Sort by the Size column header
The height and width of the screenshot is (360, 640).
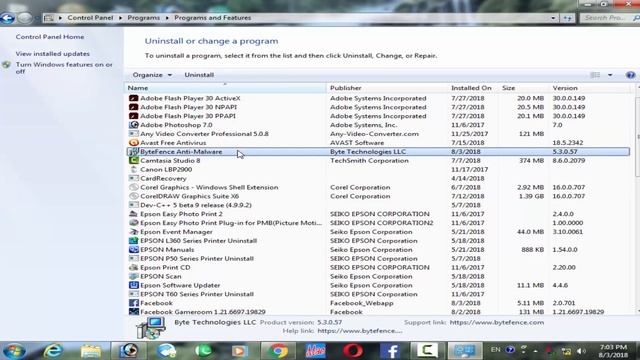pyautogui.click(x=524, y=88)
